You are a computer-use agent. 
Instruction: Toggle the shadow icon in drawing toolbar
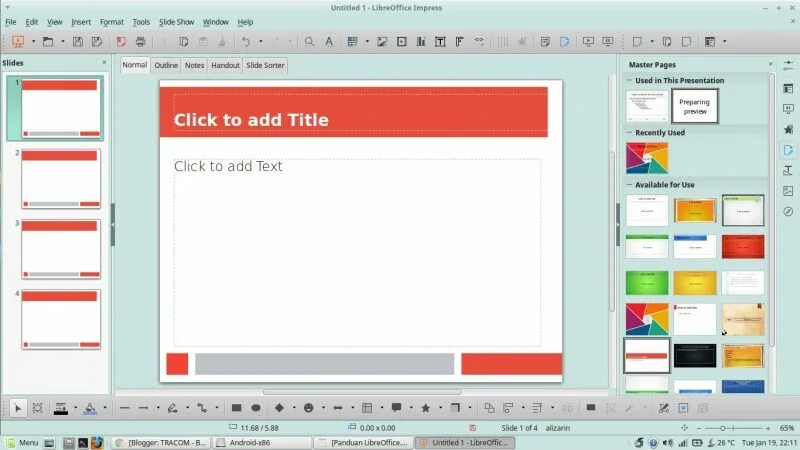pos(591,408)
